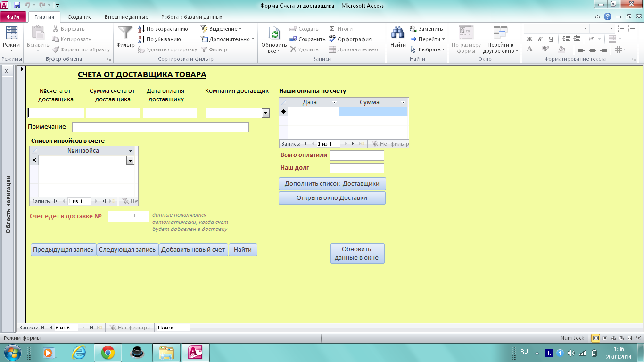This screenshot has width=644, height=362.
Task: Center text alignment in ribbon
Action: 593,49
